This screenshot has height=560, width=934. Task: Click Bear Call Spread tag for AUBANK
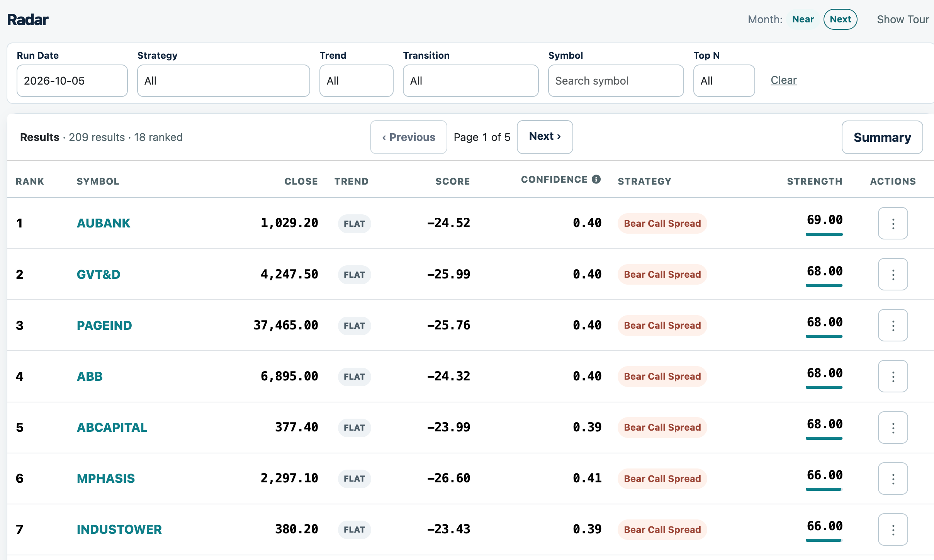[x=662, y=223]
